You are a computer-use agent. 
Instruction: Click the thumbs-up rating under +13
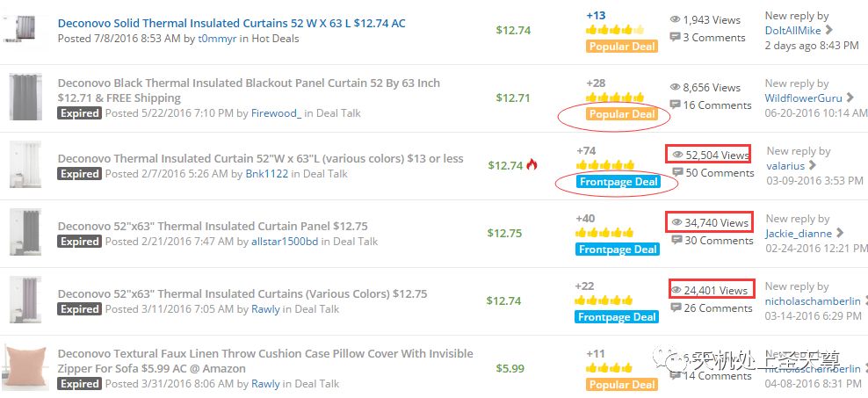pyautogui.click(x=615, y=30)
